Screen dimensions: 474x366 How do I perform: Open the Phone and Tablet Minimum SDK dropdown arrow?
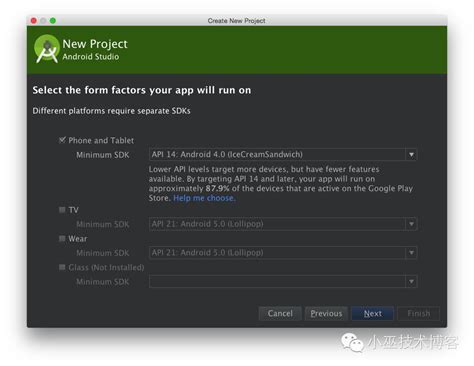point(411,155)
